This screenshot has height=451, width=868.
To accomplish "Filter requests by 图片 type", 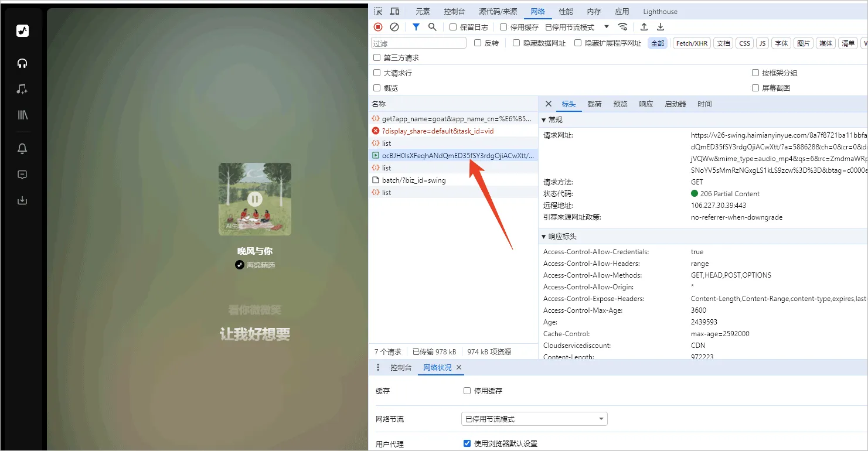I will click(804, 43).
